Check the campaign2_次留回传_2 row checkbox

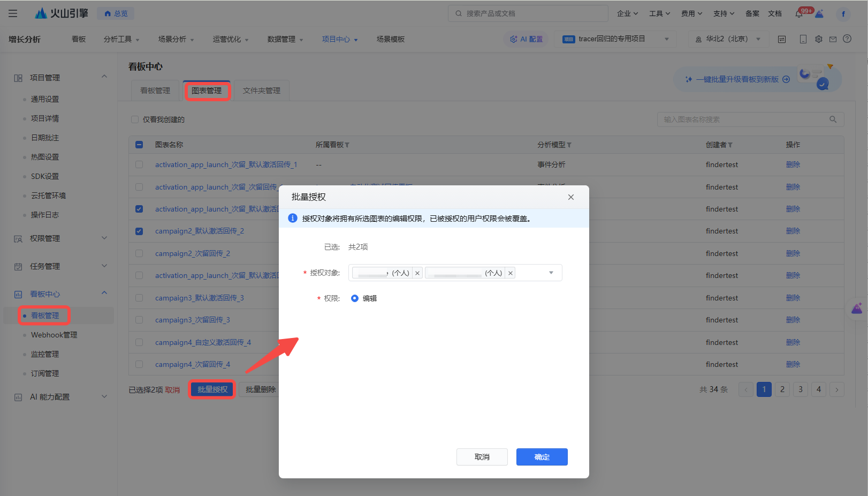139,253
